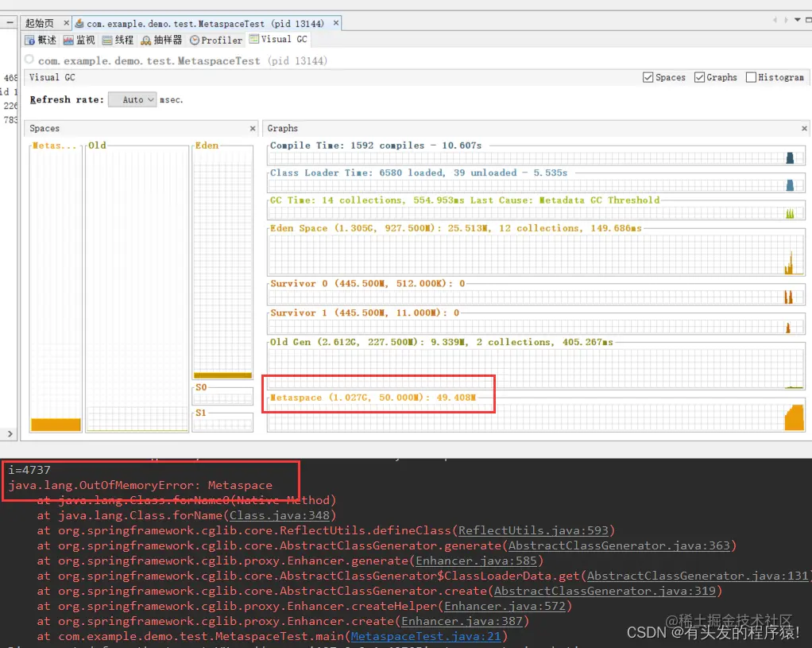Enable the Histogram checkbox
The image size is (812, 648).
click(751, 77)
